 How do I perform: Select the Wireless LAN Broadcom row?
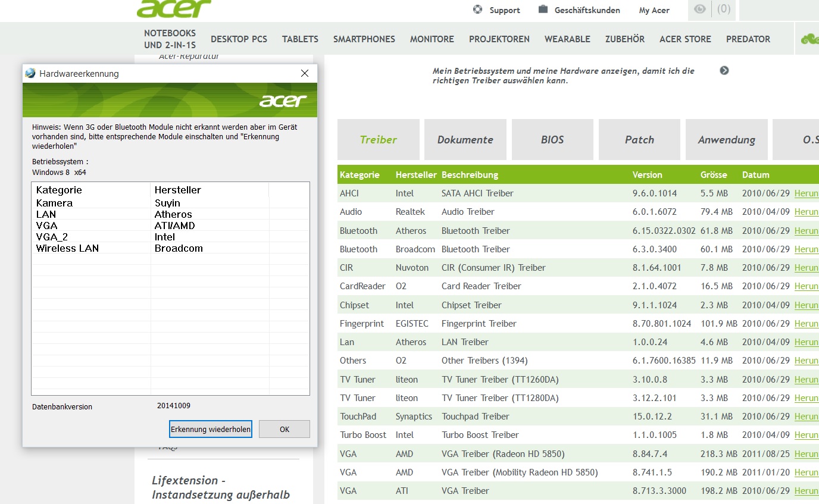point(170,248)
